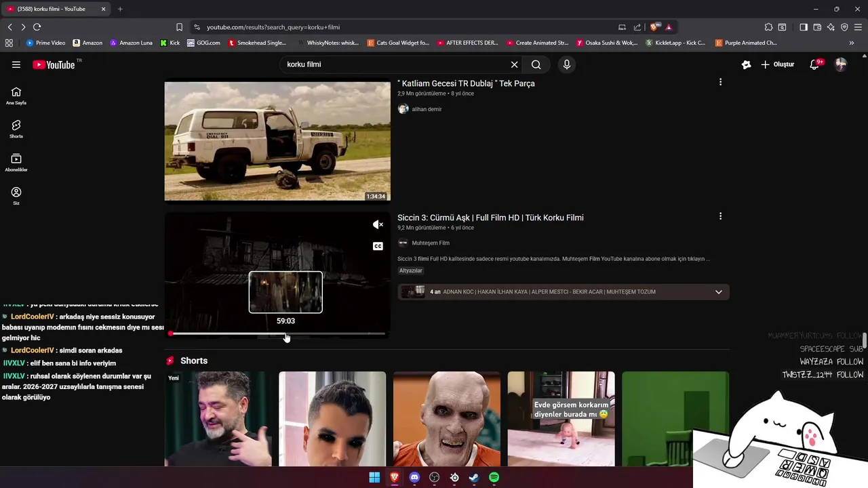The width and height of the screenshot is (868, 488).
Task: Go back in browser history
Action: click(x=9, y=27)
